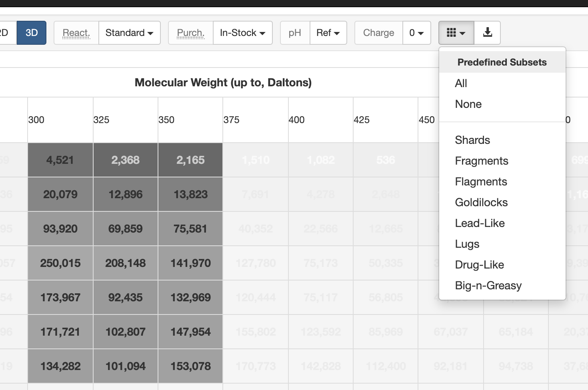Open the Ref pH dropdown
This screenshot has width=588, height=390.
(328, 33)
